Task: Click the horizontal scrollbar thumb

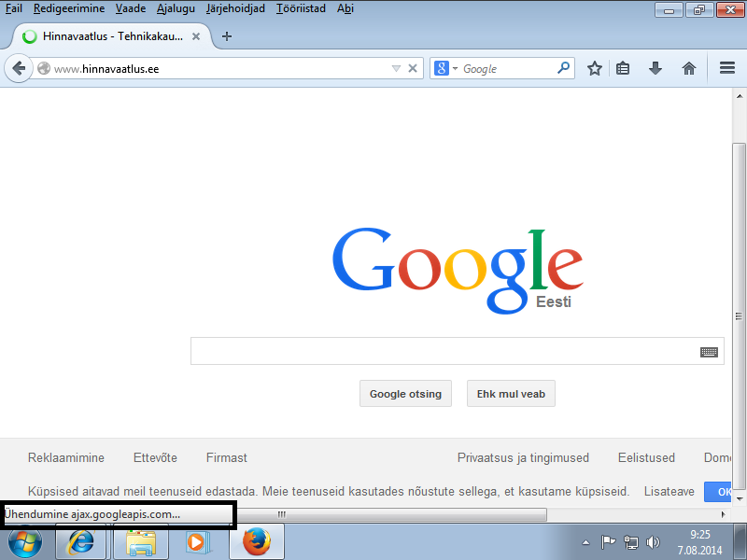Action: pos(390,514)
